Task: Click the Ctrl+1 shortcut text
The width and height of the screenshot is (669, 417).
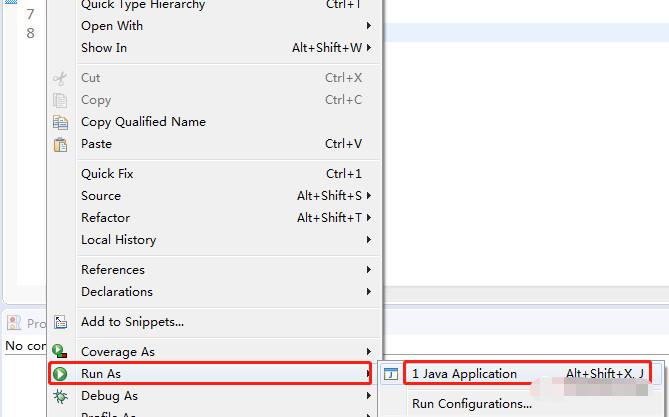Action: [343, 174]
